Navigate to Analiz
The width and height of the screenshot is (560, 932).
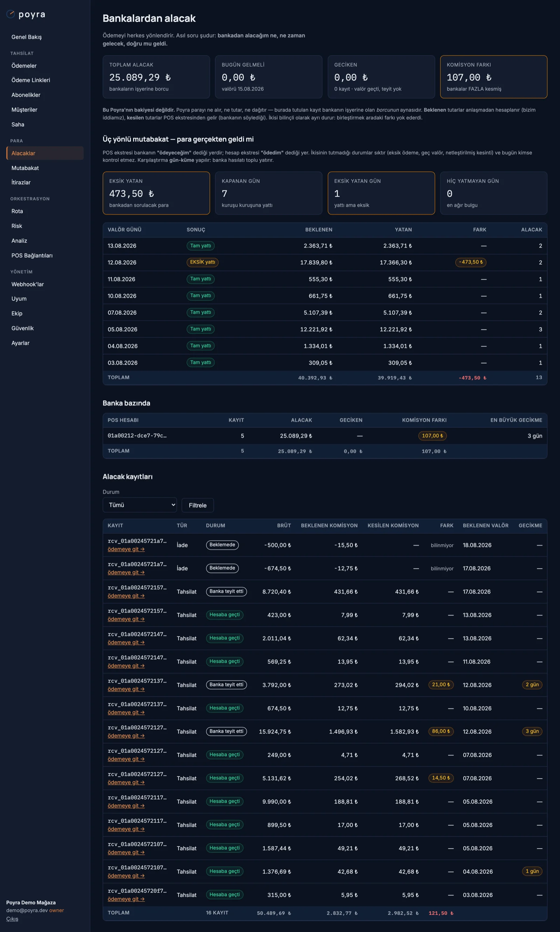coord(19,241)
